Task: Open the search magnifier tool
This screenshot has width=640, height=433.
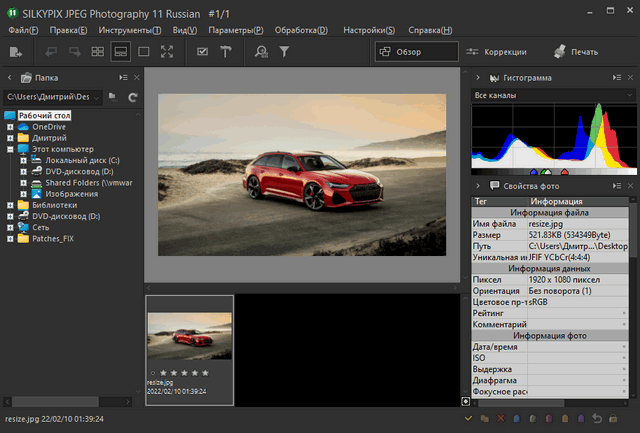Action: (261, 51)
